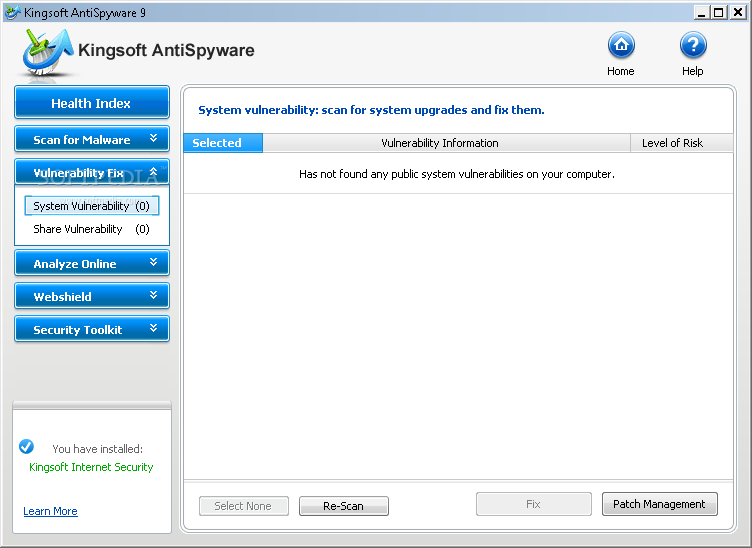This screenshot has height=548, width=752.
Task: Select System Vulnerability (0) item
Action: (92, 206)
